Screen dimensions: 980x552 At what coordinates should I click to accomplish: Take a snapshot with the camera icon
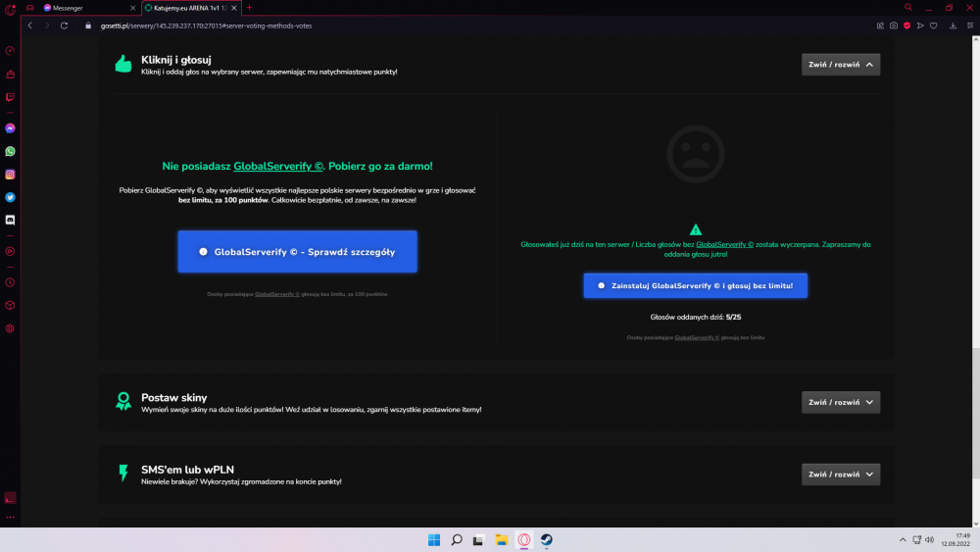tap(894, 25)
